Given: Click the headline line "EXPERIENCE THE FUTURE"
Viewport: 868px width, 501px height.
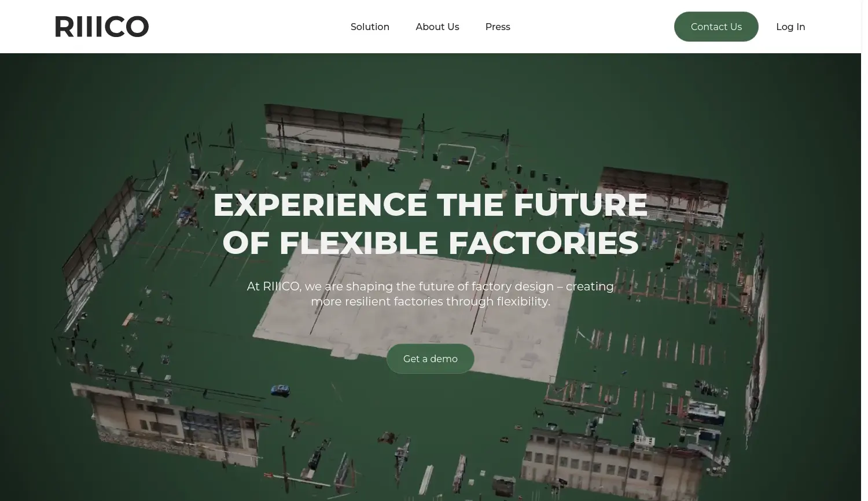Looking at the screenshot, I should tap(430, 205).
